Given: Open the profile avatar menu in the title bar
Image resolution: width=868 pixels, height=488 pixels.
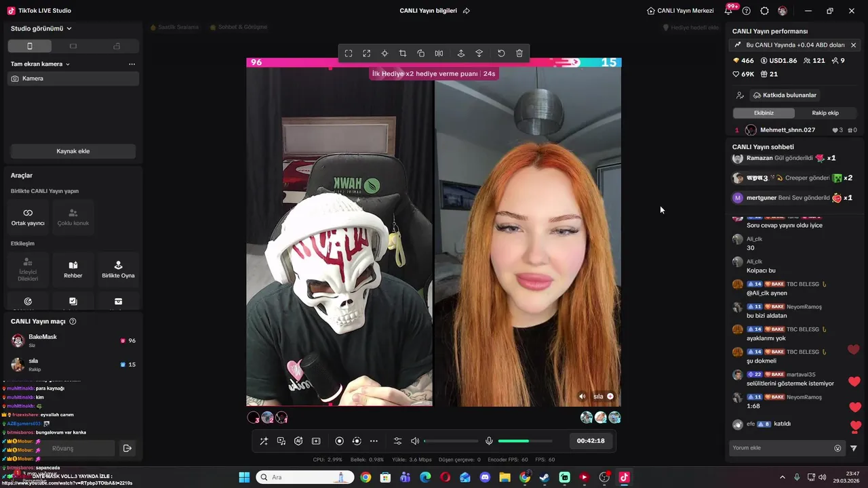Looking at the screenshot, I should (783, 11).
